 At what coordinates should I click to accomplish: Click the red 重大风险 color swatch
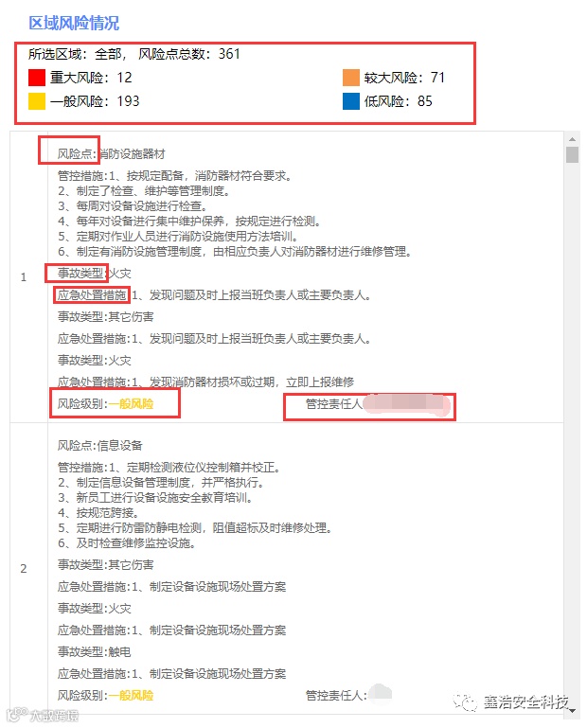click(37, 78)
